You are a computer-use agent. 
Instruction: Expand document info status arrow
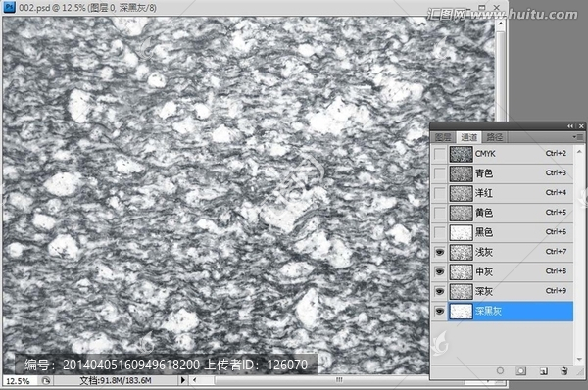pos(182,380)
